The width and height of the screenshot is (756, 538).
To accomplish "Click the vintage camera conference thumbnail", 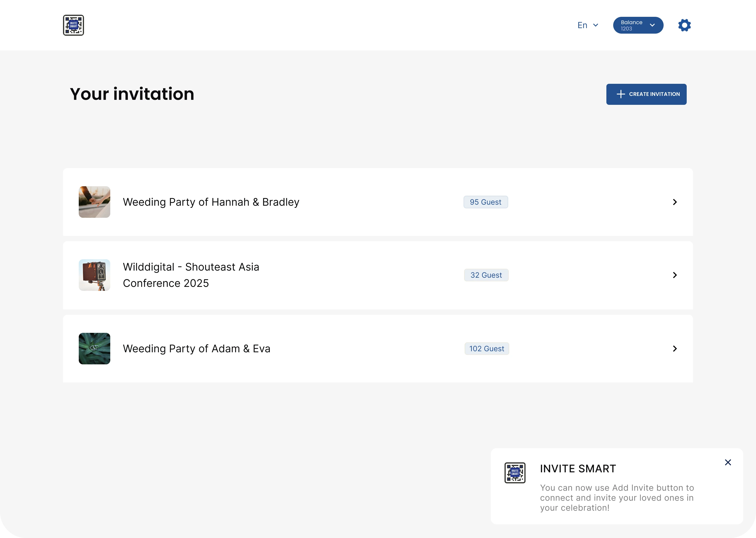I will [94, 275].
